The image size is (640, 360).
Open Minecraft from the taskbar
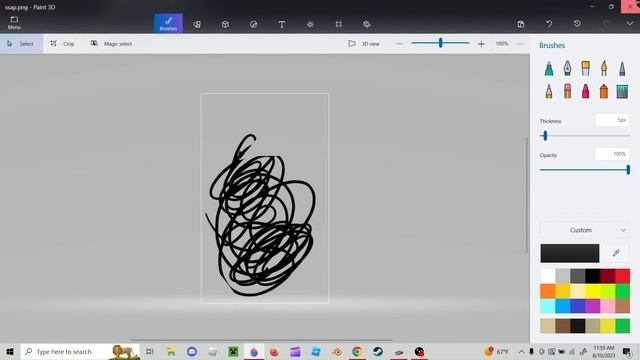pyautogui.click(x=233, y=351)
